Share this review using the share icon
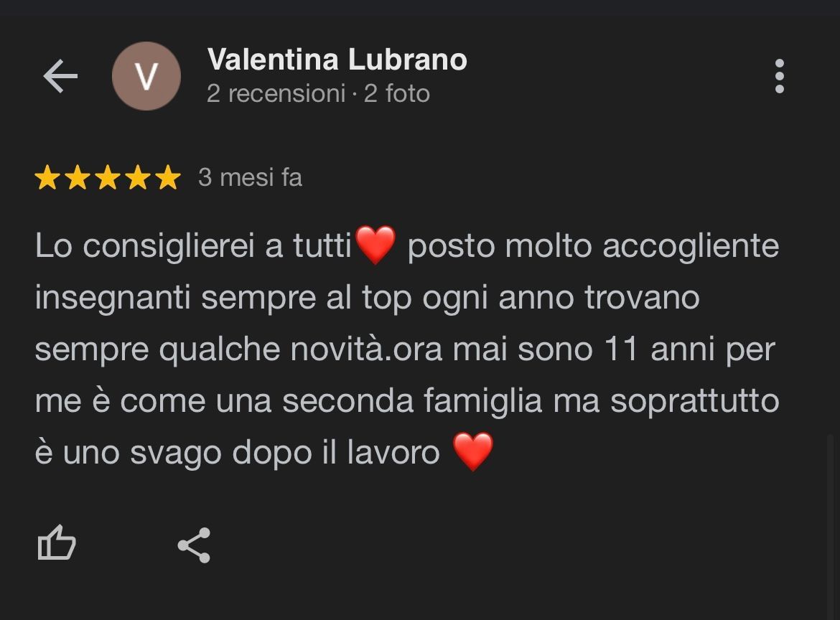 [194, 545]
